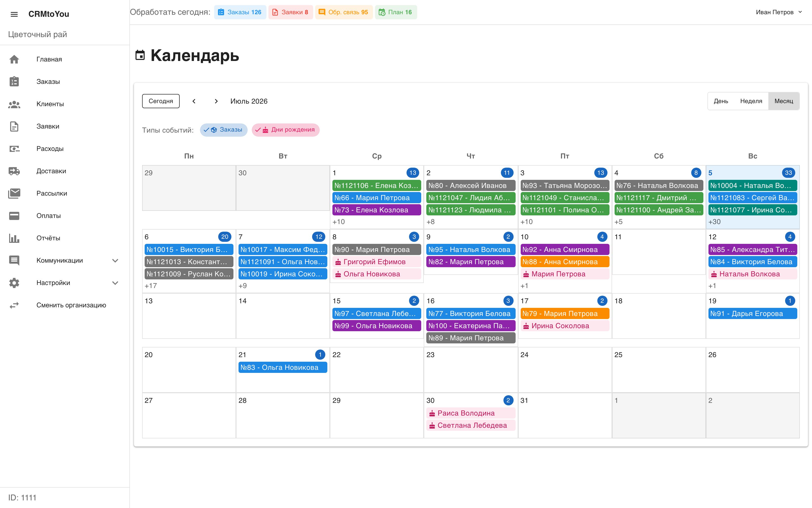Click the cake icon of Григорий Ефимов
The width and height of the screenshot is (812, 508).
(x=338, y=262)
